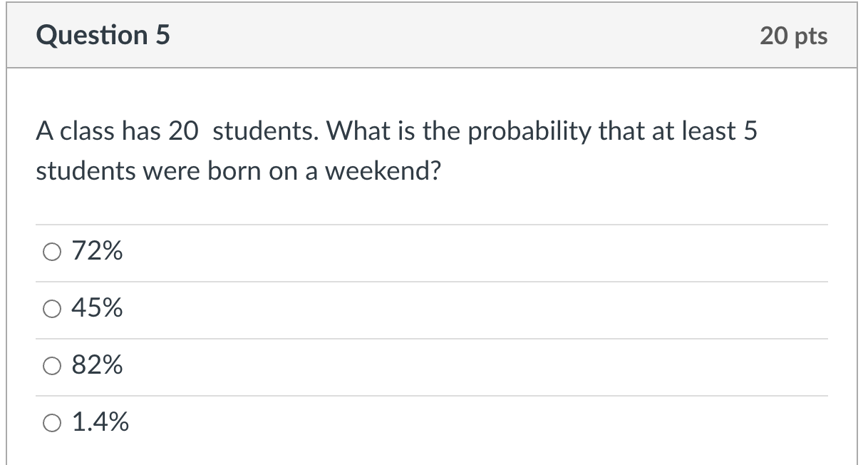Select the 72% radio button
Screen dimensions: 868x465
51,251
